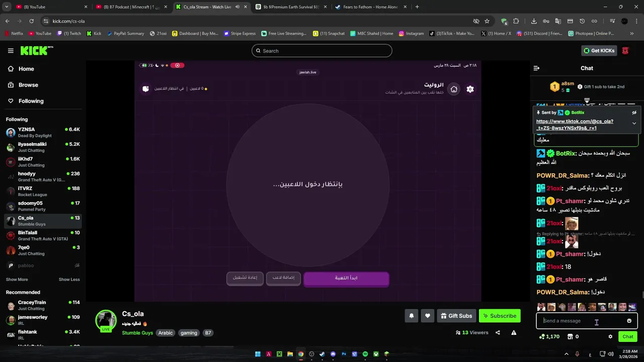Image resolution: width=644 pixels, height=362 pixels.
Task: Open hnodyy followed channel
Action: pos(43,176)
